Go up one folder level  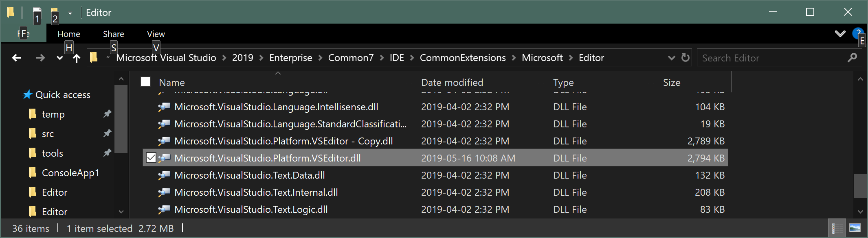76,58
